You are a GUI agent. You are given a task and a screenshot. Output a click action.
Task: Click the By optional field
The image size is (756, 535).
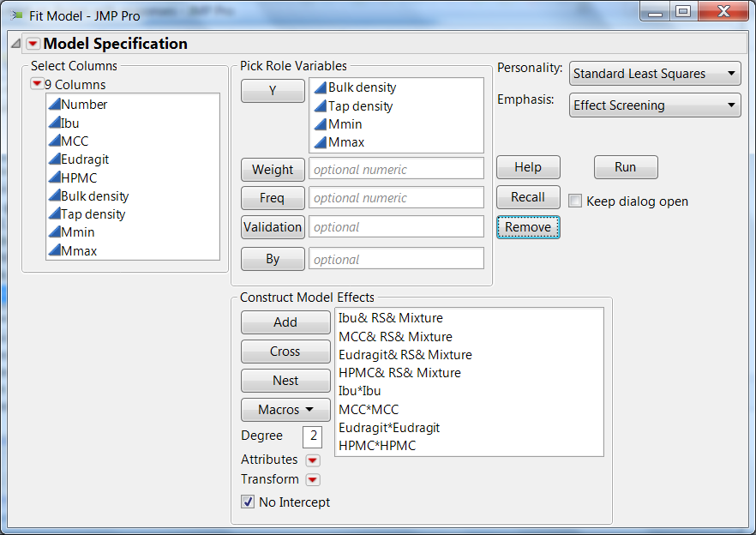point(396,259)
